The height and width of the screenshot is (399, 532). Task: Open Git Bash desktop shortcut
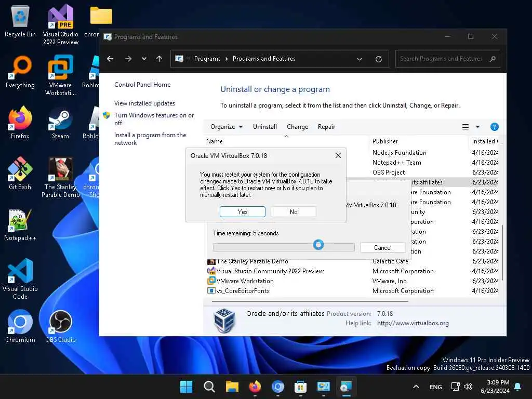(20, 174)
